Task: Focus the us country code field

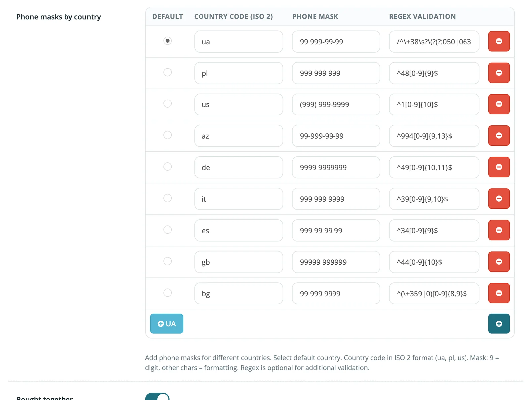Action: (x=239, y=104)
